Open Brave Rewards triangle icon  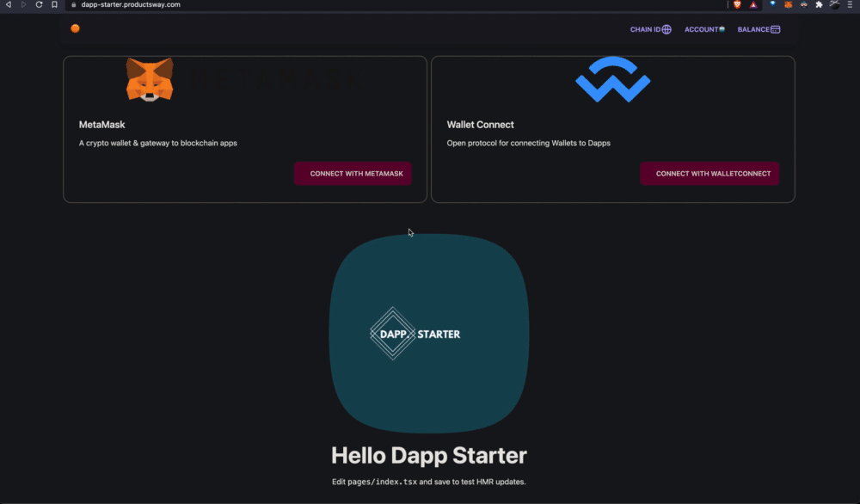(753, 4)
